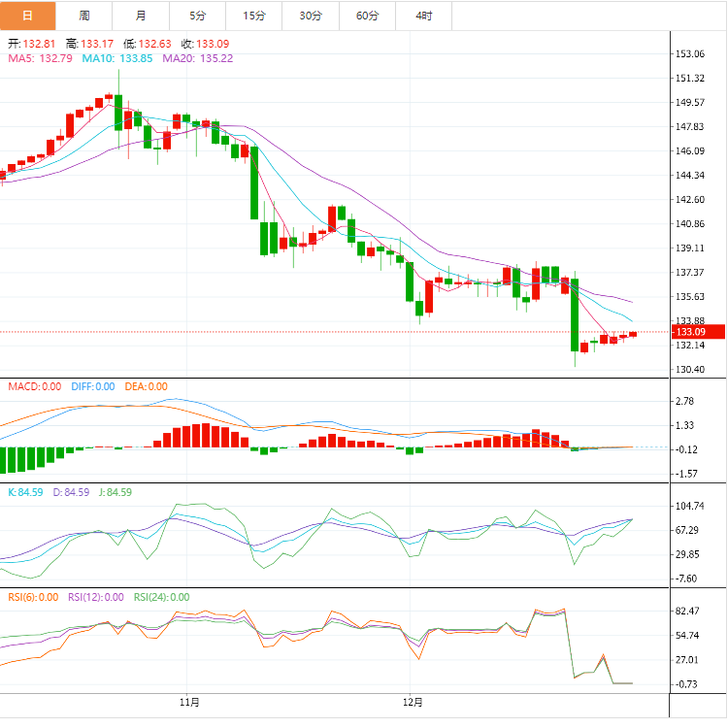Viewport: 728px width, 728px height.
Task: Click the MACD: 0.00 indicator label
Action: coord(35,386)
